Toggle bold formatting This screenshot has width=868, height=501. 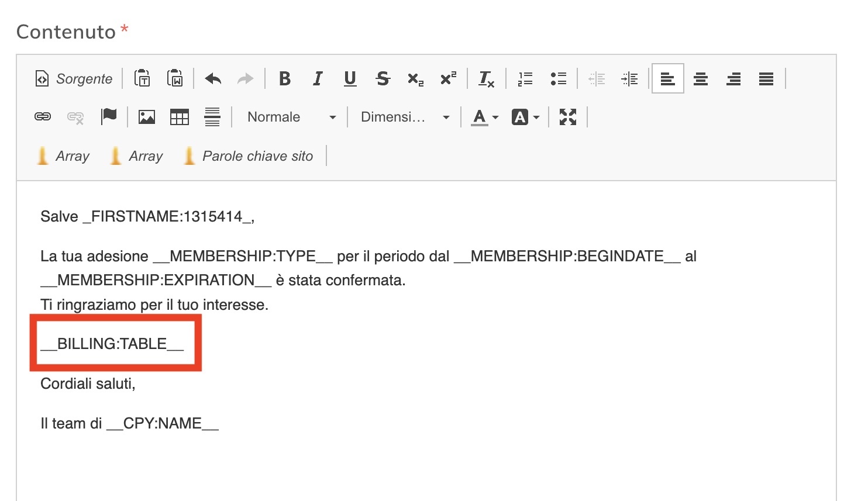click(285, 79)
